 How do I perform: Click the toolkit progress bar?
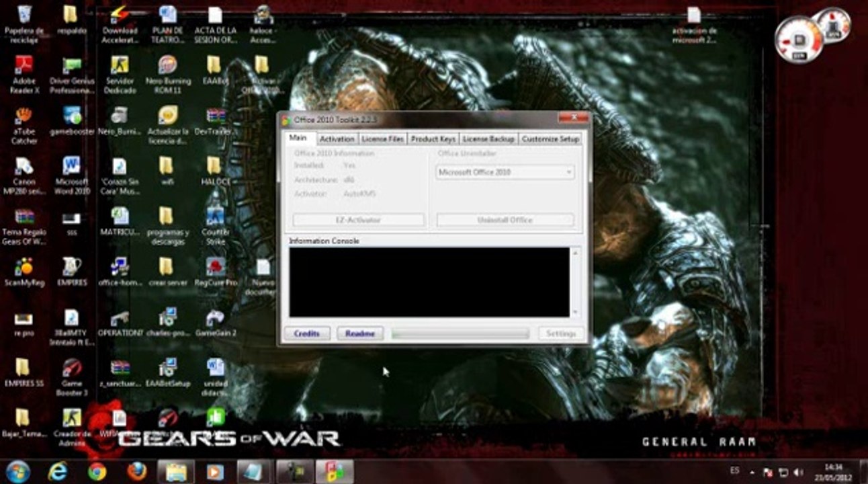click(460, 333)
